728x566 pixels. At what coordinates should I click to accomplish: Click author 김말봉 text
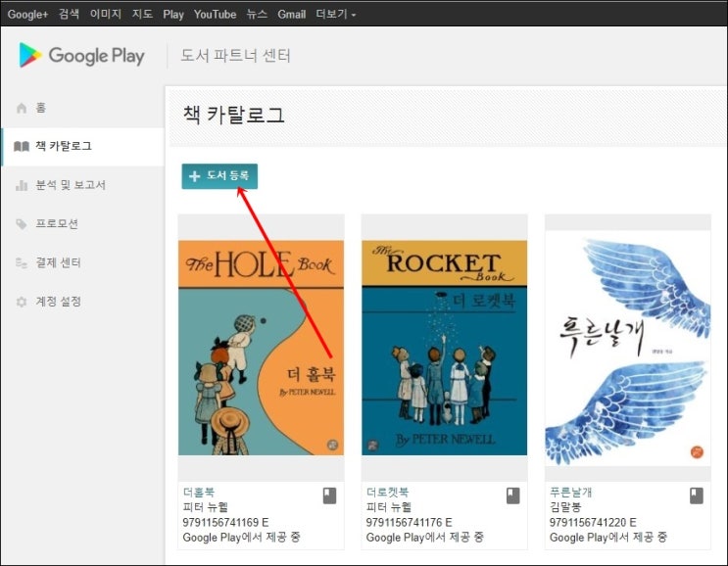(x=565, y=507)
